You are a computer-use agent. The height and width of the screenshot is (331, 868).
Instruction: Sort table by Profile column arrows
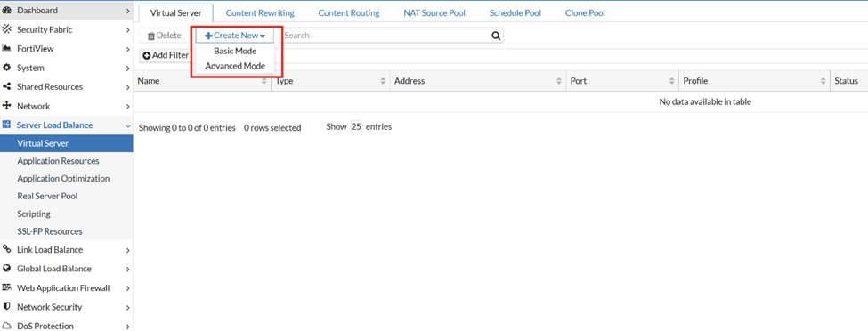[823, 81]
